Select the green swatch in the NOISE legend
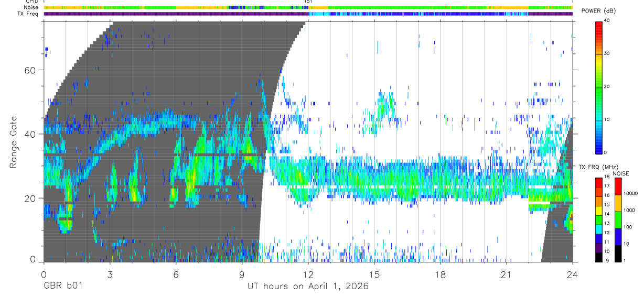 pyautogui.click(x=618, y=220)
